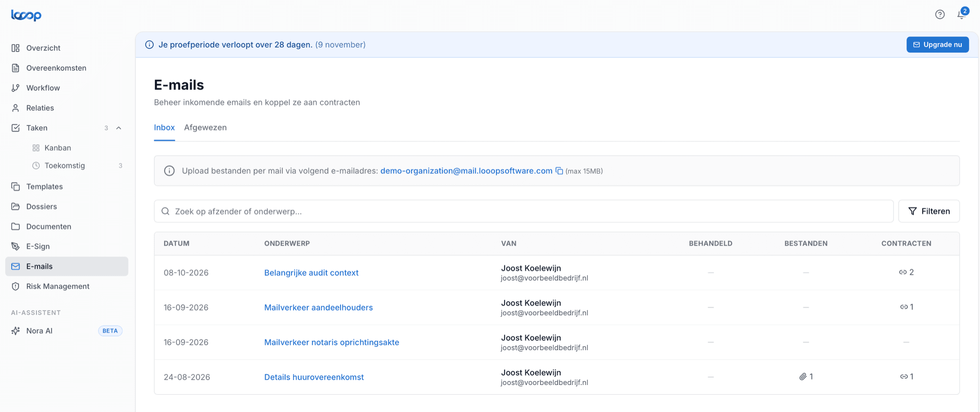Focus the afzender of onderwerp search field
This screenshot has width=980, height=412.
tap(523, 211)
